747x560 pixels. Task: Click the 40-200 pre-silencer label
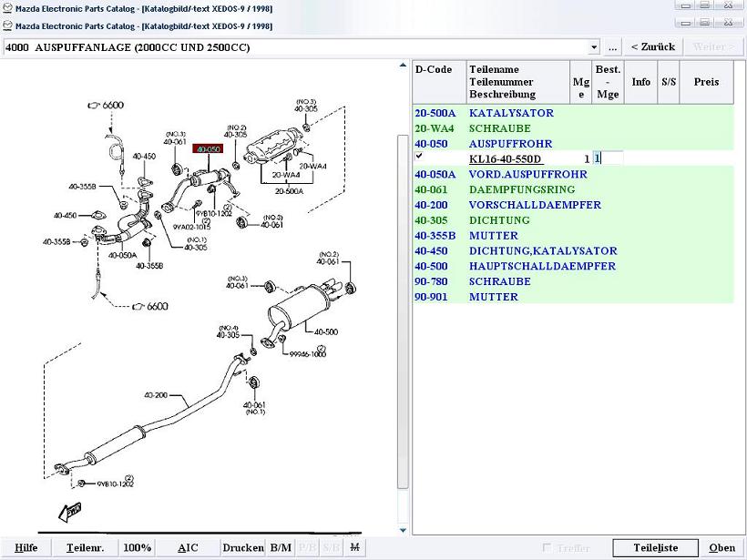point(157,395)
